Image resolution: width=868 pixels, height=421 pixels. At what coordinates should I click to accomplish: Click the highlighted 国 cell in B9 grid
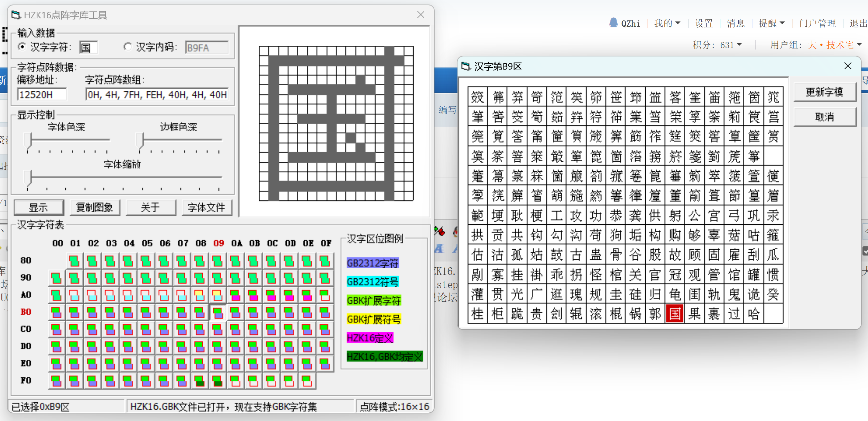tap(675, 314)
